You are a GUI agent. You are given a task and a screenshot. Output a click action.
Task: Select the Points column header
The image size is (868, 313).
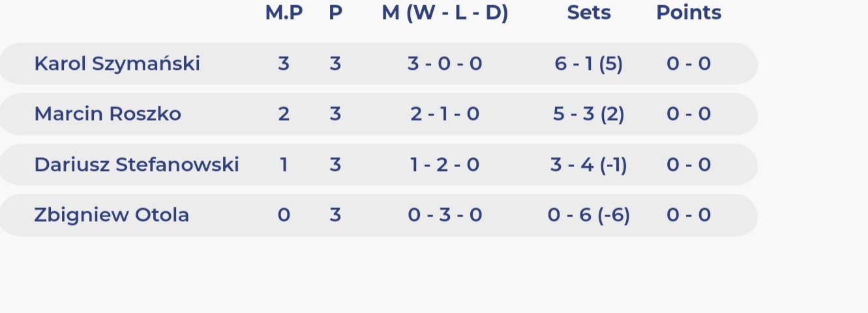[x=689, y=12]
